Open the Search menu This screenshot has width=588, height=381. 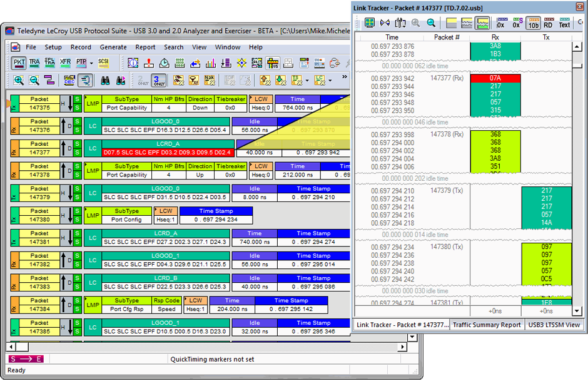coord(174,48)
